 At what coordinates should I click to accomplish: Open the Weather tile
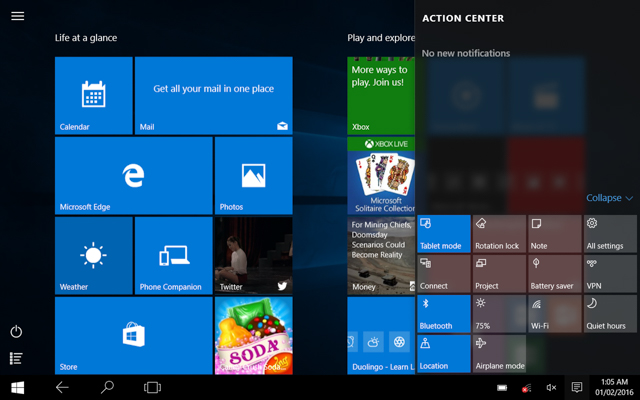pyautogui.click(x=94, y=256)
